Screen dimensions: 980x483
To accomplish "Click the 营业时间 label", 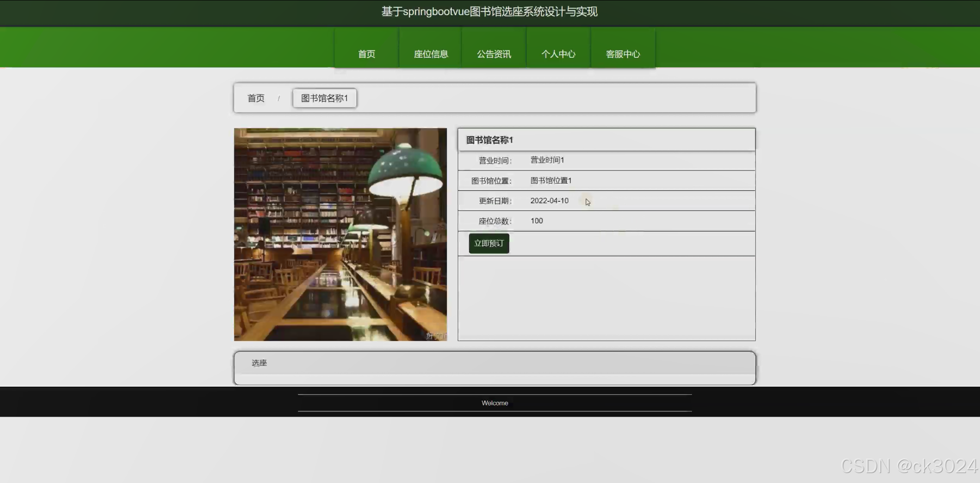I will point(495,161).
